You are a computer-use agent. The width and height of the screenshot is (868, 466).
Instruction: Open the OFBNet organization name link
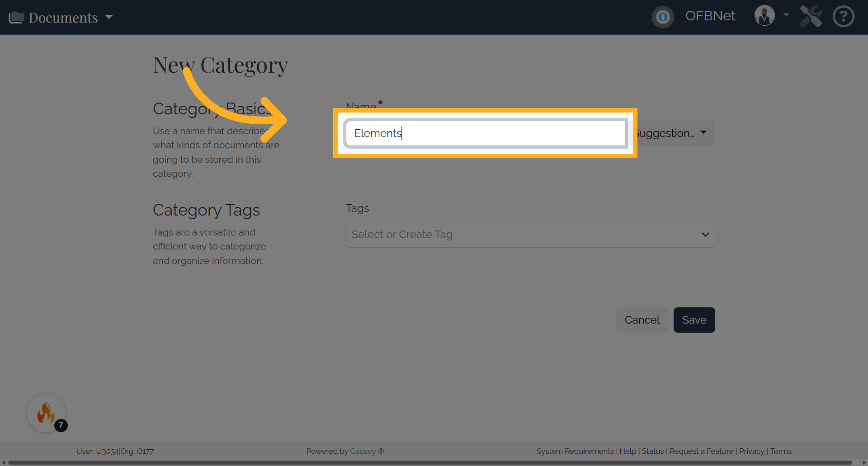pyautogui.click(x=710, y=16)
